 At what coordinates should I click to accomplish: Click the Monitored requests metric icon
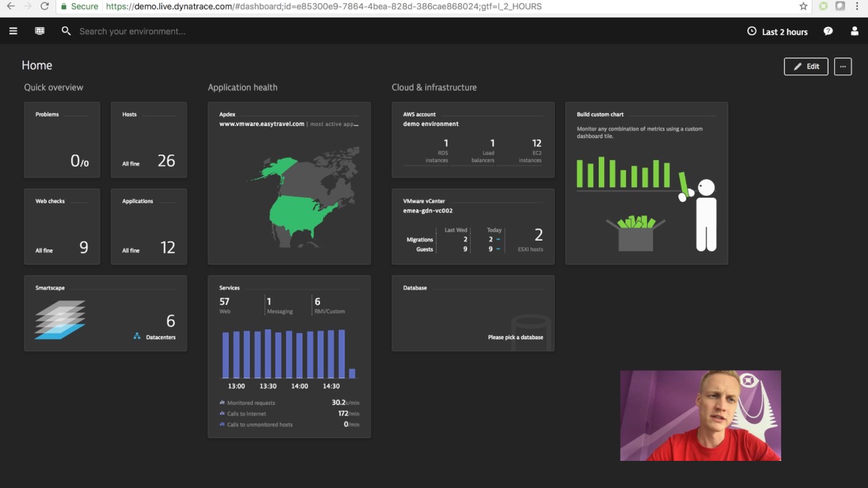222,403
